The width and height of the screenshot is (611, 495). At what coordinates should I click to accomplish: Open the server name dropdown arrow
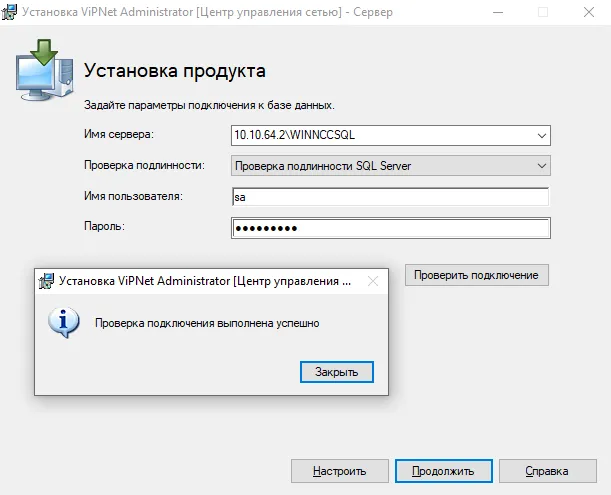point(541,136)
